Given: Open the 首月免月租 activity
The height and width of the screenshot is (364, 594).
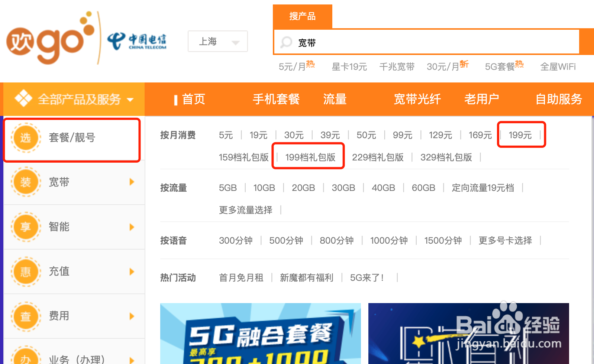Looking at the screenshot, I should click(x=241, y=278).
